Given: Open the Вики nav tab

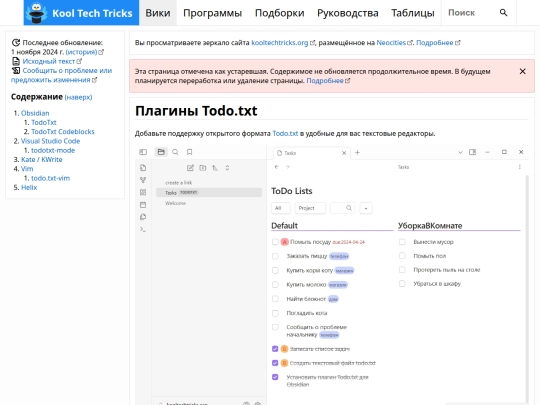Looking at the screenshot, I should pyautogui.click(x=158, y=13).
